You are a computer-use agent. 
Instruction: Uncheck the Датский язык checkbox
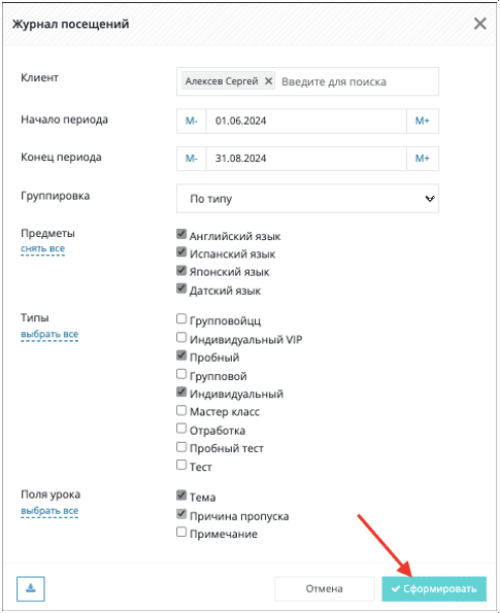181,289
